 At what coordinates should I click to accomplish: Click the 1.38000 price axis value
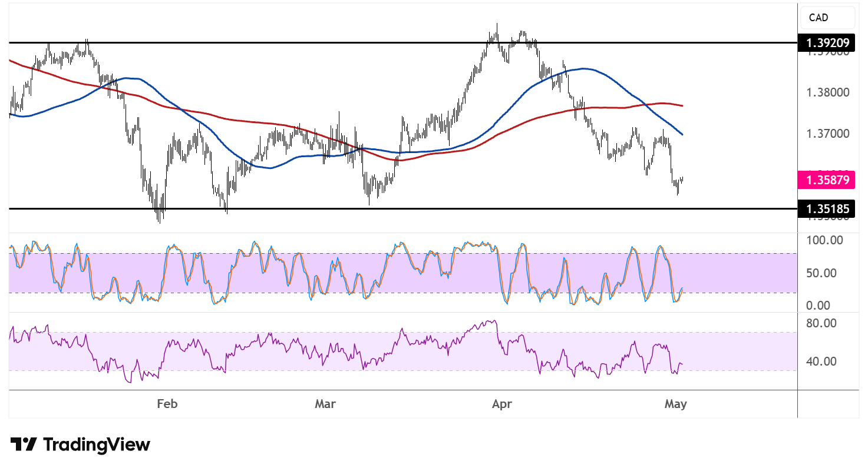828,92
